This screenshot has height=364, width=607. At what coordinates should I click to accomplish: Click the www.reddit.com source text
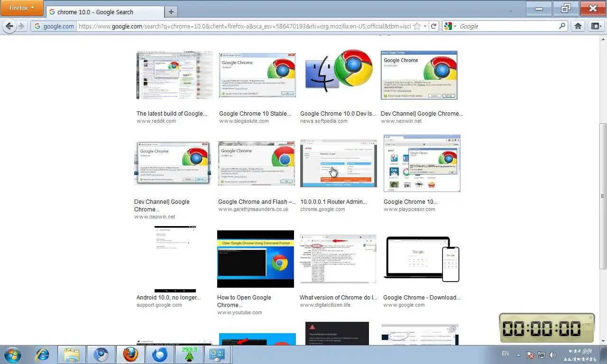coord(156,121)
